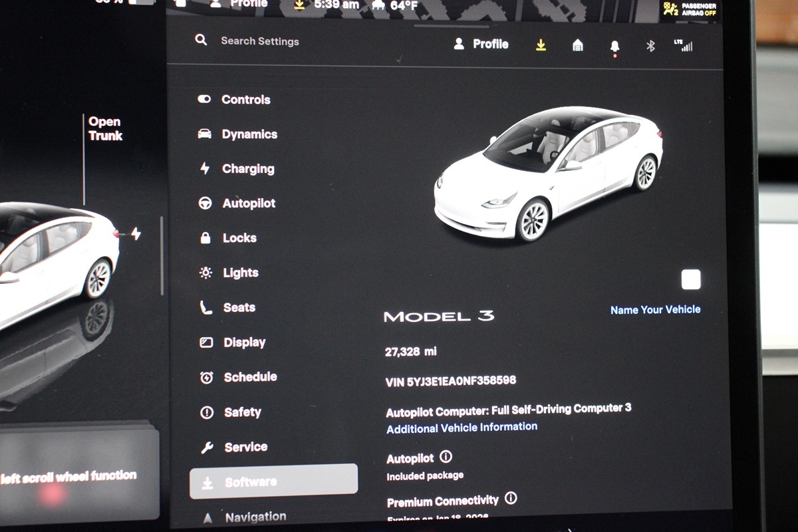Click the Name Your Vehicle link
798x532 pixels.
coord(655,310)
